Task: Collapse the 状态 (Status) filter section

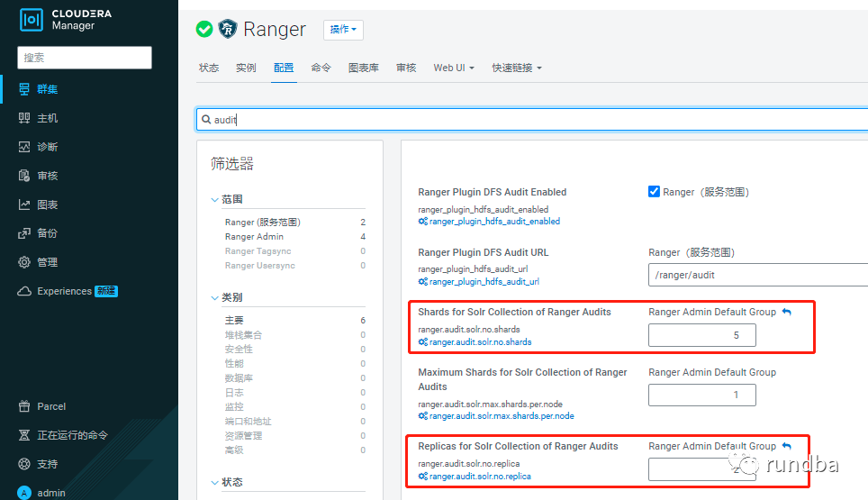Action: (215, 482)
